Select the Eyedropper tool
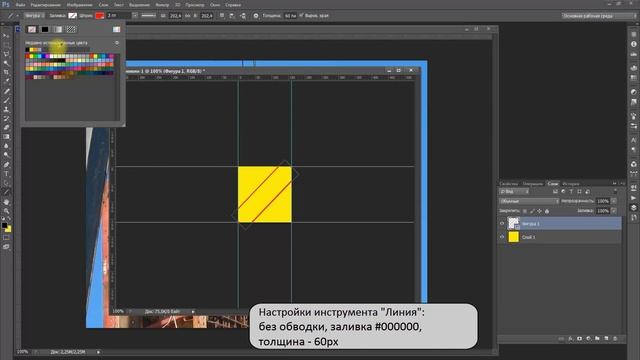640x360 pixels. click(6, 81)
